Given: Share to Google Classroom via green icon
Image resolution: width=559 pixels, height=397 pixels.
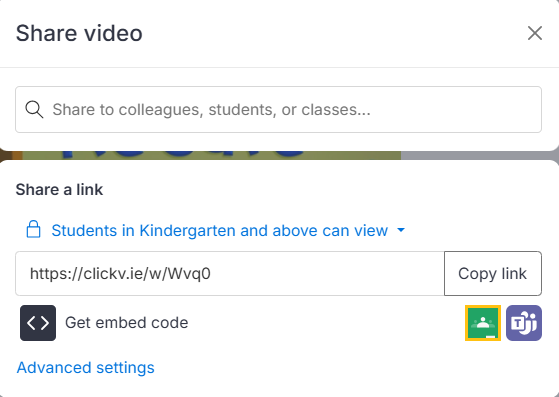Looking at the screenshot, I should (483, 323).
